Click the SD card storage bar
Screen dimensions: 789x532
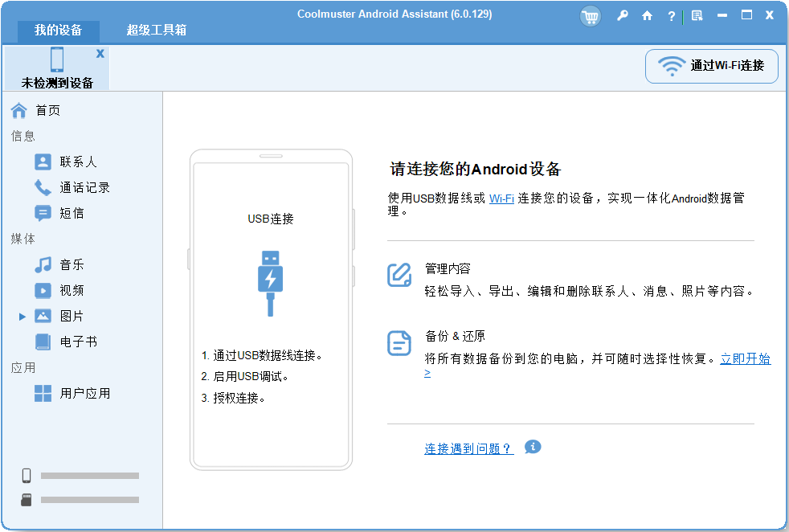point(89,500)
